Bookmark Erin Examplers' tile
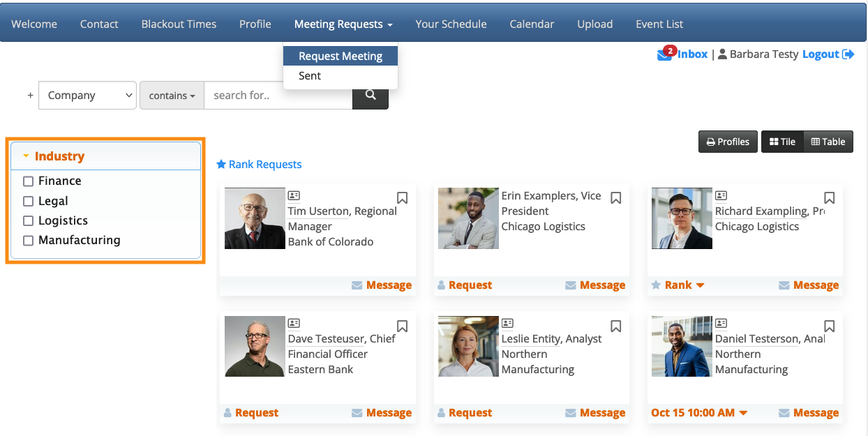This screenshot has height=436, width=868. coord(615,198)
